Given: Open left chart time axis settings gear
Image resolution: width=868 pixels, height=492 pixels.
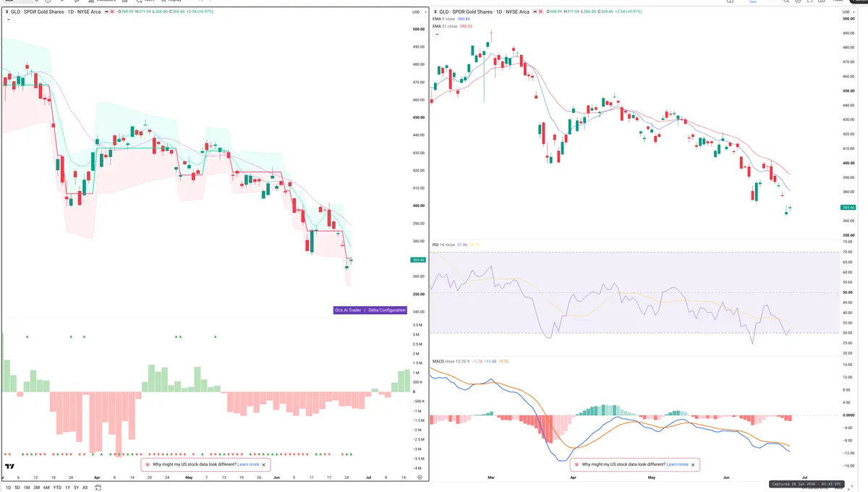Looking at the screenshot, I should (420, 478).
